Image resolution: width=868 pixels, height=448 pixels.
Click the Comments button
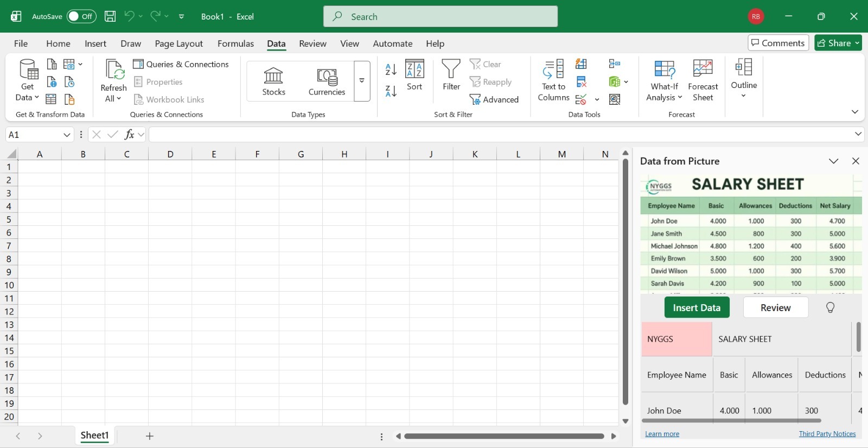(x=778, y=43)
